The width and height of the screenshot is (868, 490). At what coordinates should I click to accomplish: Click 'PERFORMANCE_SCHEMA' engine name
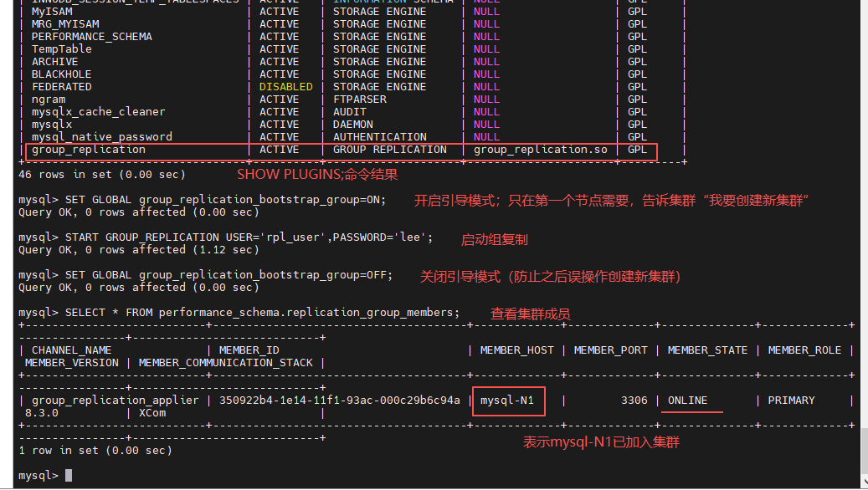click(92, 37)
